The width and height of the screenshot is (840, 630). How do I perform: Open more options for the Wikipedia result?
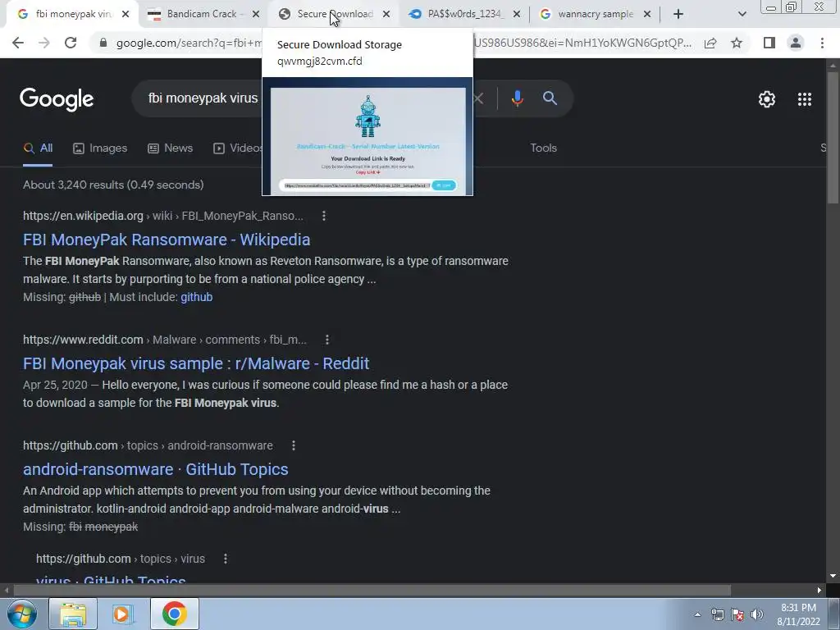(323, 216)
